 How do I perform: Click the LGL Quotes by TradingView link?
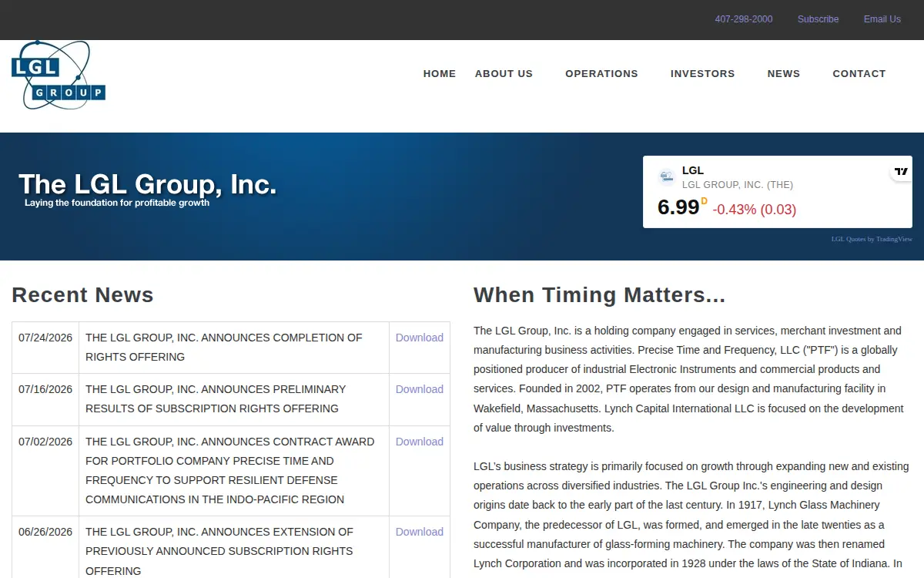tap(872, 239)
